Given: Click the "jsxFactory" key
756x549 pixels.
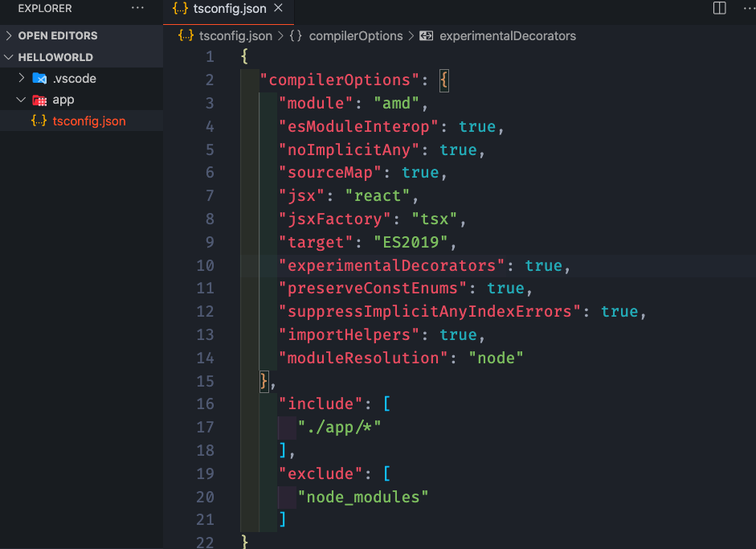Looking at the screenshot, I should point(335,219).
